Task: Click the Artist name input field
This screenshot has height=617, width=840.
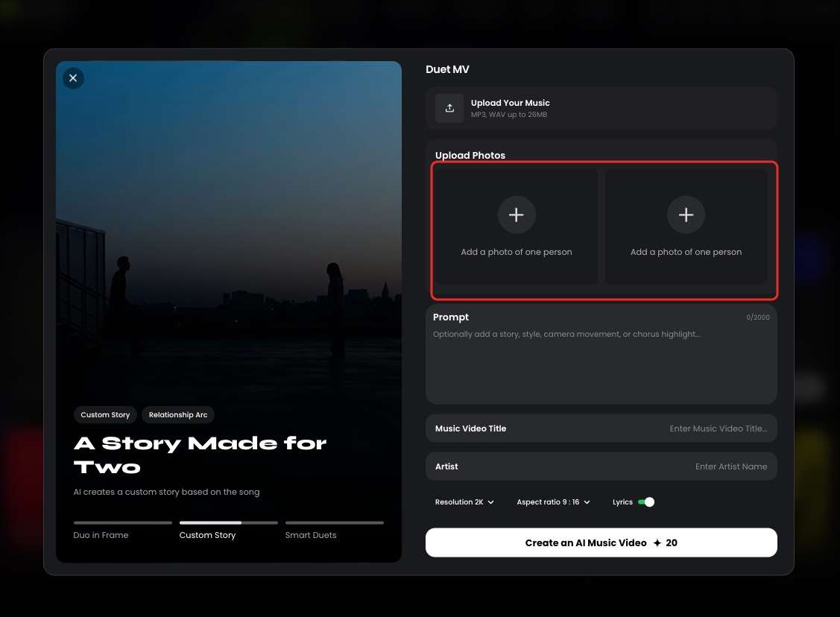Action: tap(601, 466)
